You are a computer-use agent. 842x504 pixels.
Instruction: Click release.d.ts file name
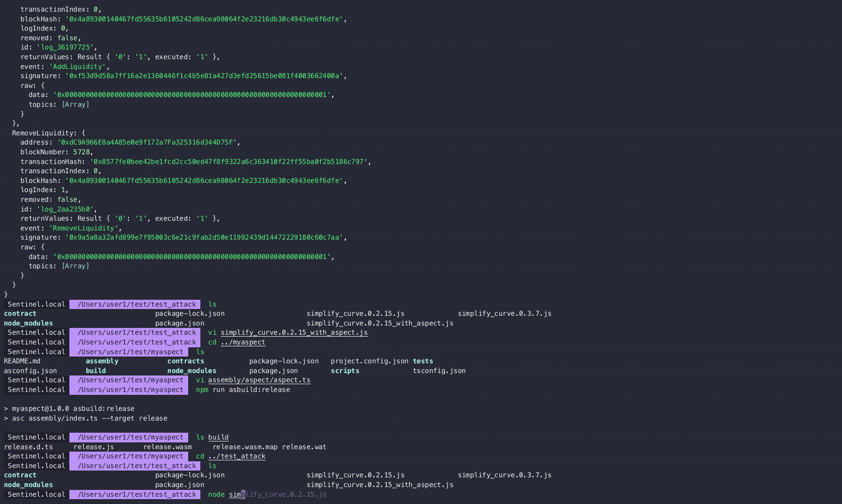click(x=28, y=447)
